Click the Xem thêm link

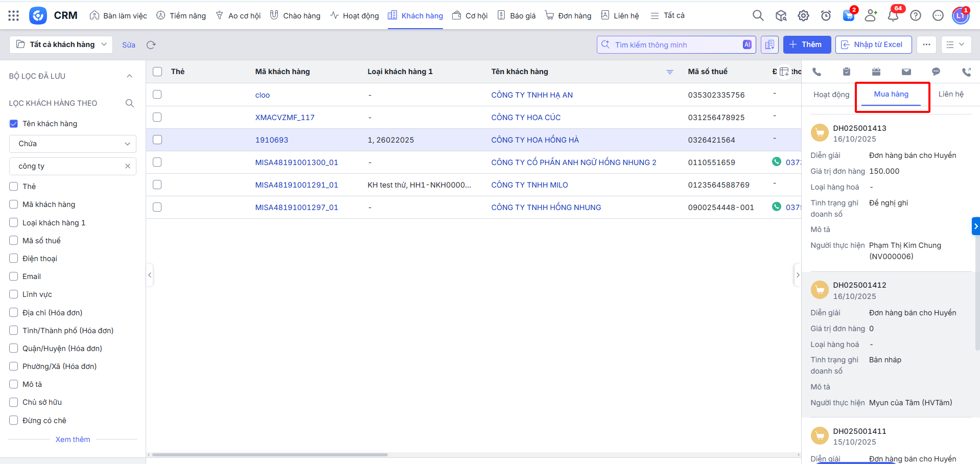(73, 439)
